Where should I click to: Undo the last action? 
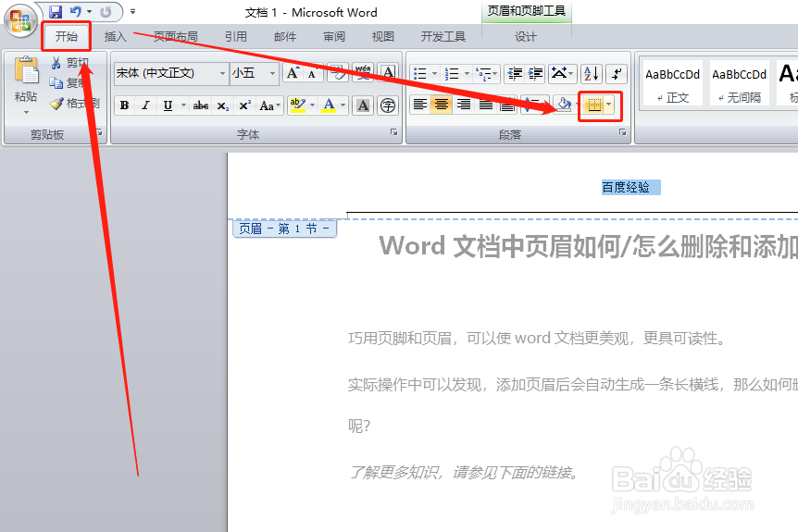pos(75,12)
